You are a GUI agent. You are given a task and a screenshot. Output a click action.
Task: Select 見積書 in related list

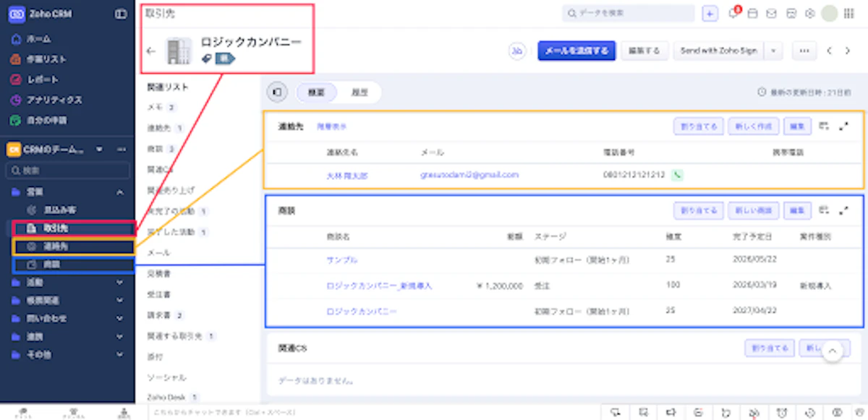click(158, 274)
